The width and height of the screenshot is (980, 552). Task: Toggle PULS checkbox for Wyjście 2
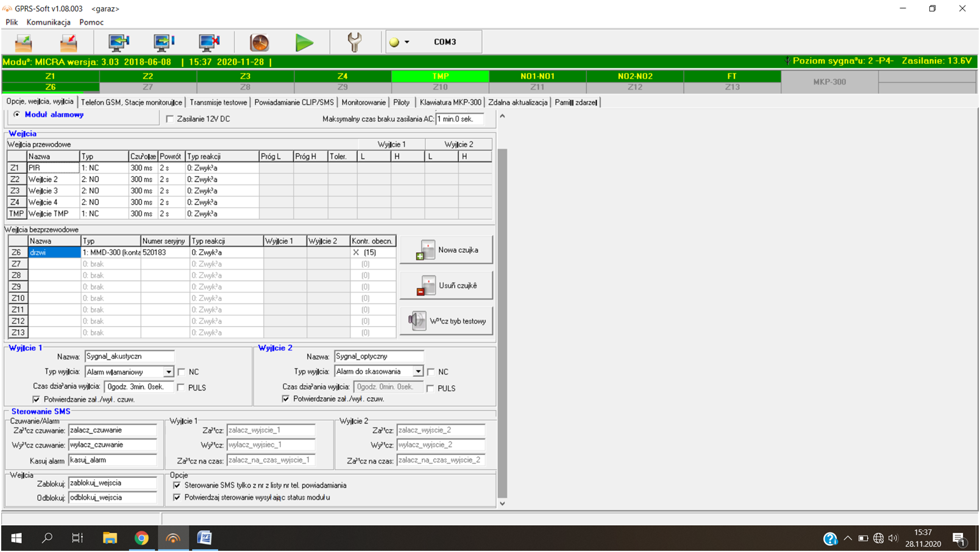pyautogui.click(x=431, y=388)
